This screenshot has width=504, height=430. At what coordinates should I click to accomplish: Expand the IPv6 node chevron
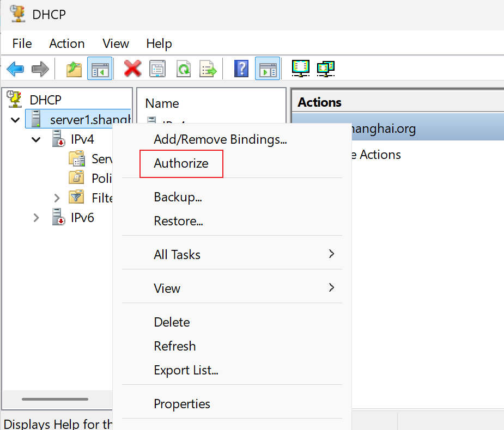coord(36,218)
